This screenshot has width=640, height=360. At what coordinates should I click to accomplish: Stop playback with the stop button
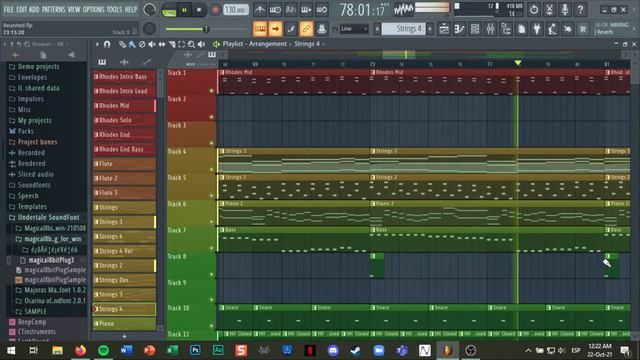[199, 10]
